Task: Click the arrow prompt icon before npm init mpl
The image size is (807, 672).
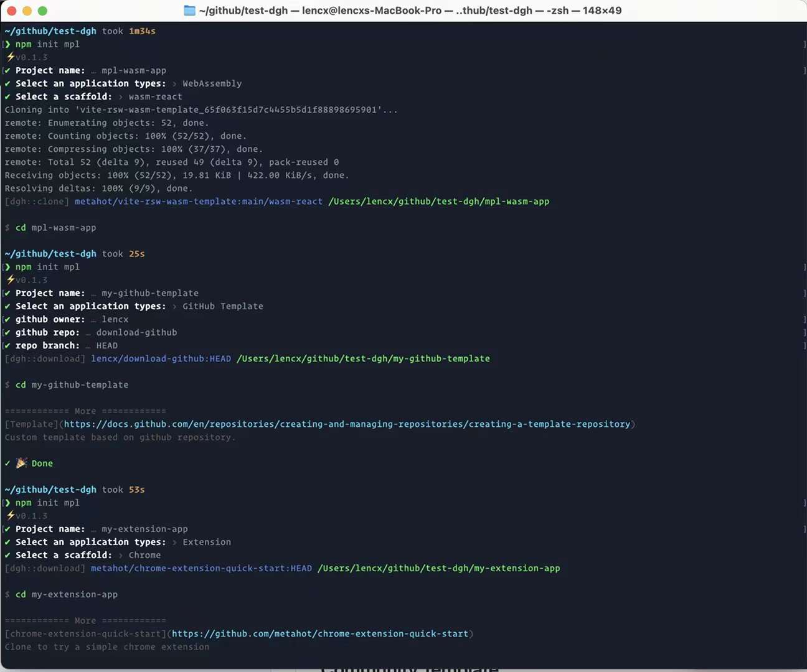Action: (x=7, y=44)
